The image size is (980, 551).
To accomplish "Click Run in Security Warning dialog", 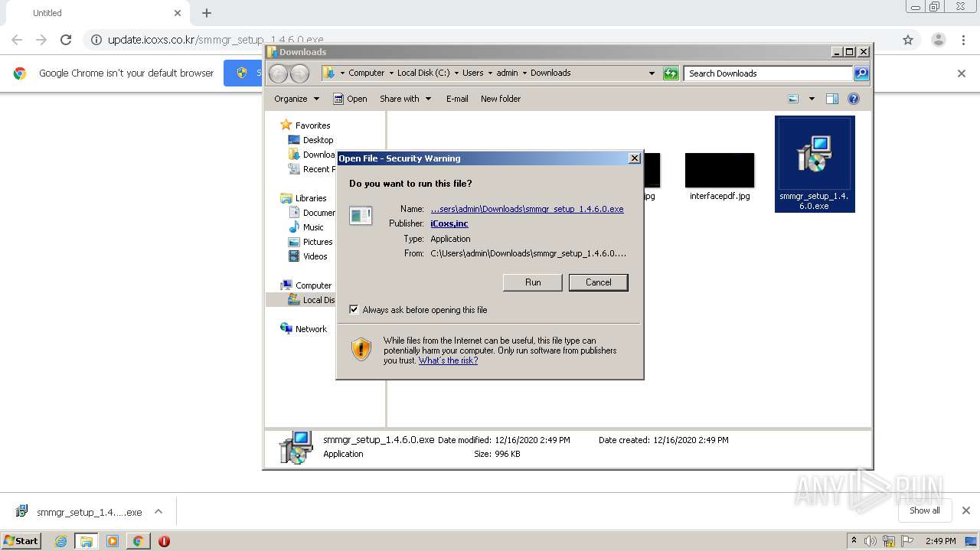I will [533, 282].
